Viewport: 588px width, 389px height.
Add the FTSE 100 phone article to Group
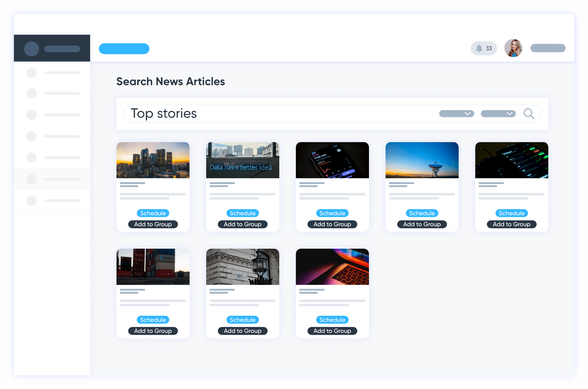pos(332,224)
